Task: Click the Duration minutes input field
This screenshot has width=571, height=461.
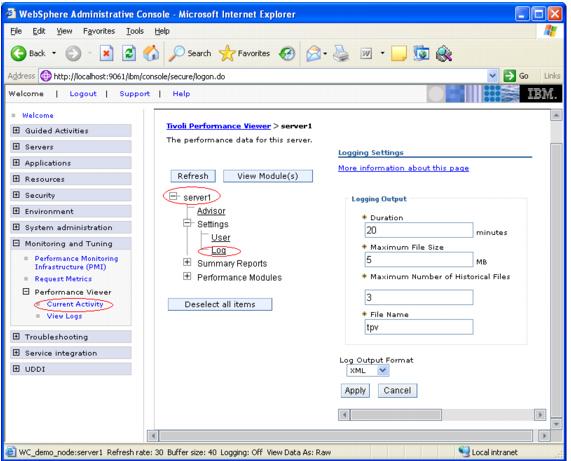Action: click(419, 230)
